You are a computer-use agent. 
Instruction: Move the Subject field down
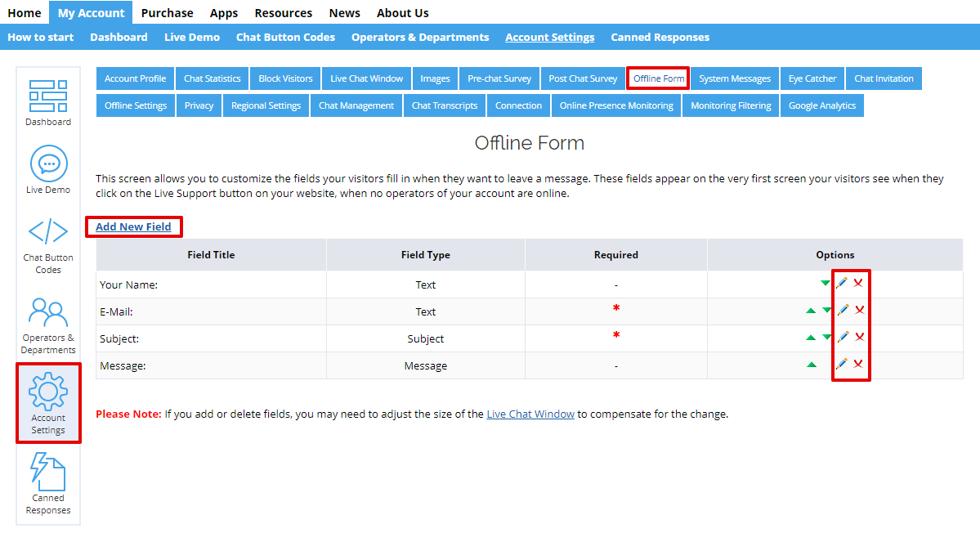click(x=826, y=337)
